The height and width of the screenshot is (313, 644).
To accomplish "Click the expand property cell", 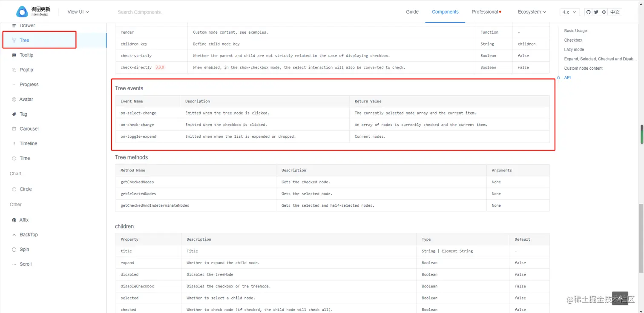I will pos(148,263).
